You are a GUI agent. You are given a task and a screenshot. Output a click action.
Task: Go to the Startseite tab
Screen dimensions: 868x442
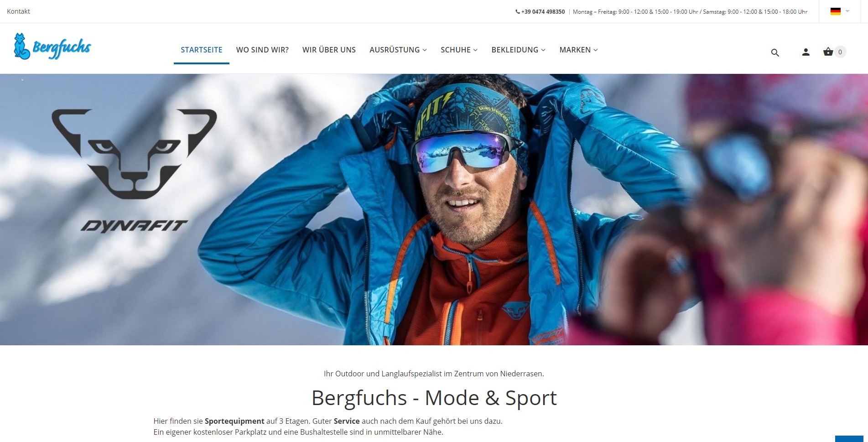[x=202, y=50]
